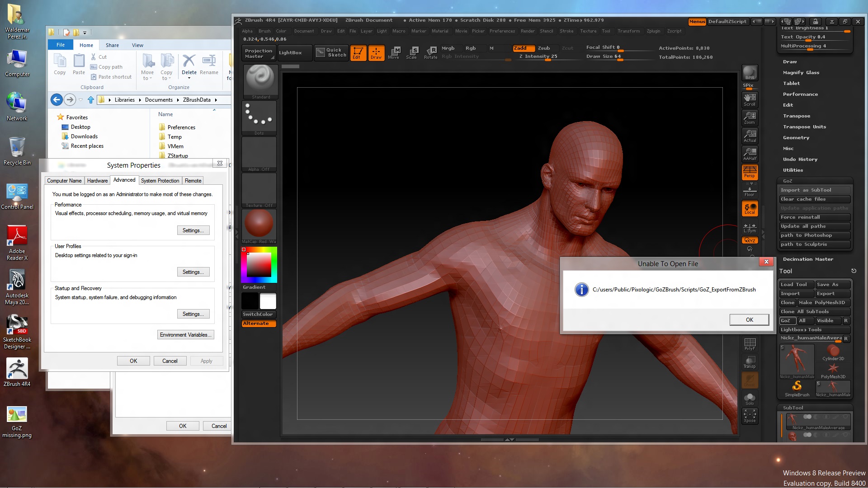This screenshot has height=488, width=868.
Task: Open Performance Settings in System Properties
Action: [193, 230]
